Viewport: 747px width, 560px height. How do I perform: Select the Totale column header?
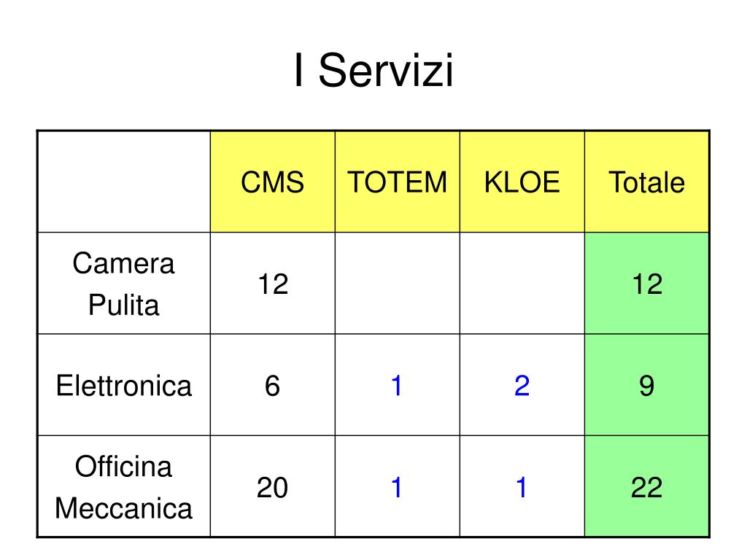(647, 182)
